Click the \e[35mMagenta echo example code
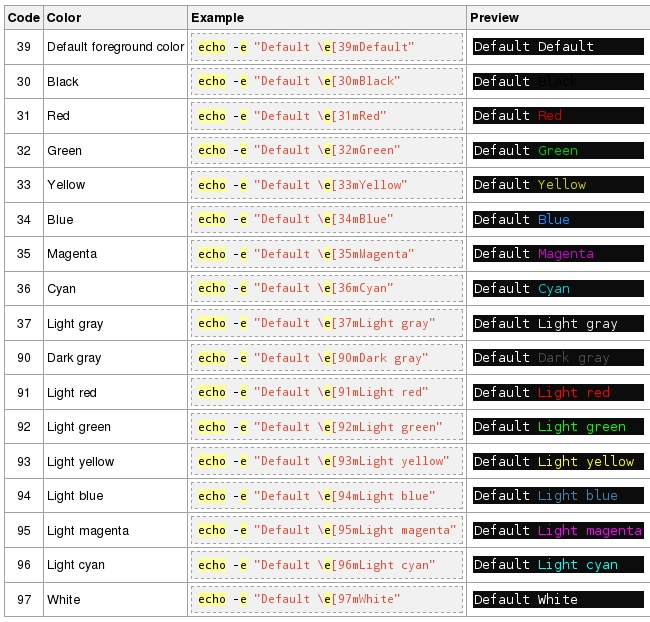Screen dimensions: 650x622 click(327, 254)
